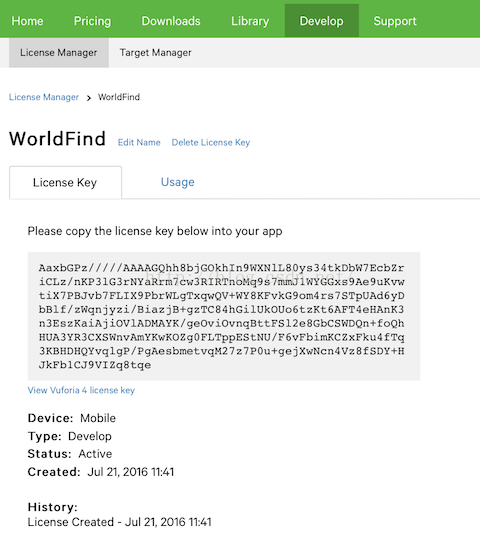Screen dimensions: 480x533
Task: Click the WorldFind breadcrumb text
Action: click(119, 97)
